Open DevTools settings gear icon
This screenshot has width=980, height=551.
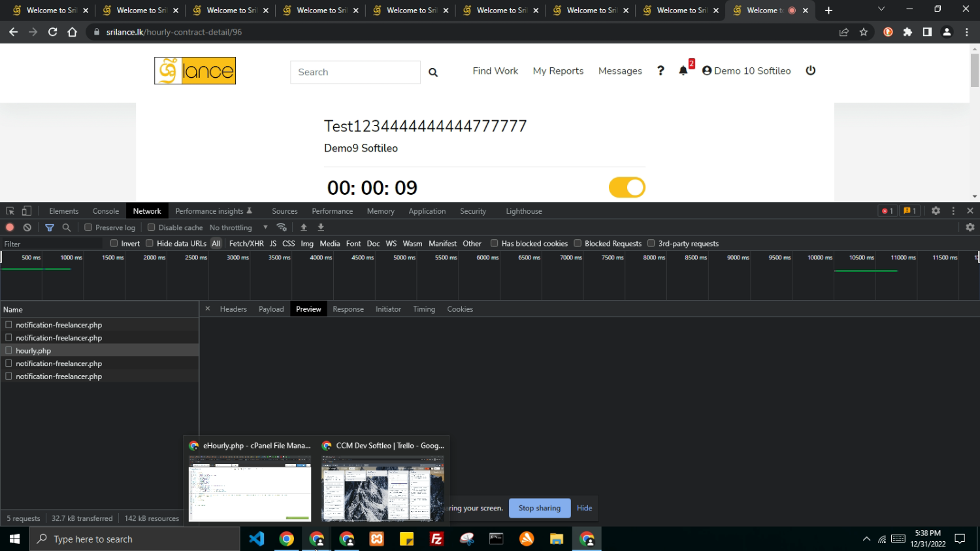(x=936, y=211)
